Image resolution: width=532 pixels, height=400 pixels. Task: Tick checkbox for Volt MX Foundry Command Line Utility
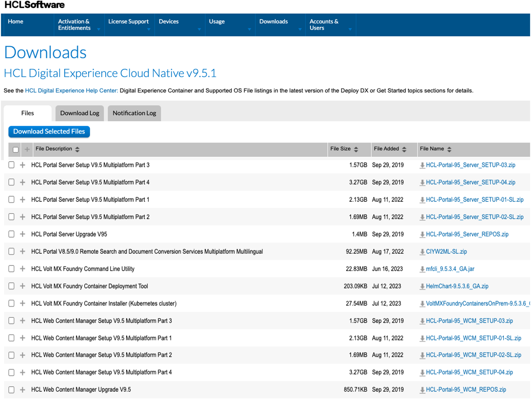click(11, 269)
